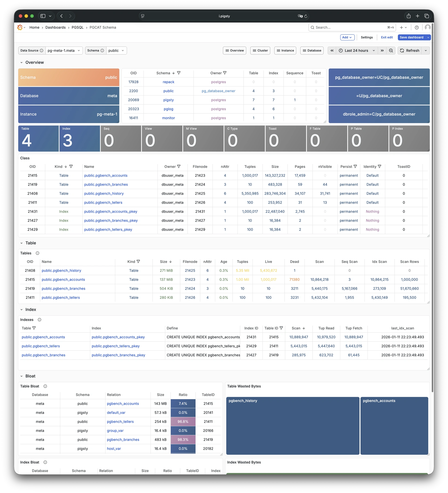448x493 pixels.
Task: Open the Last 24 hours time picker
Action: pyautogui.click(x=357, y=51)
